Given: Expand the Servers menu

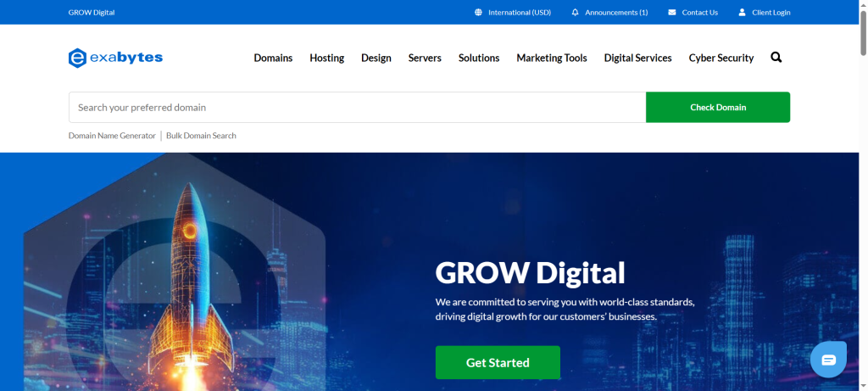Looking at the screenshot, I should point(425,58).
